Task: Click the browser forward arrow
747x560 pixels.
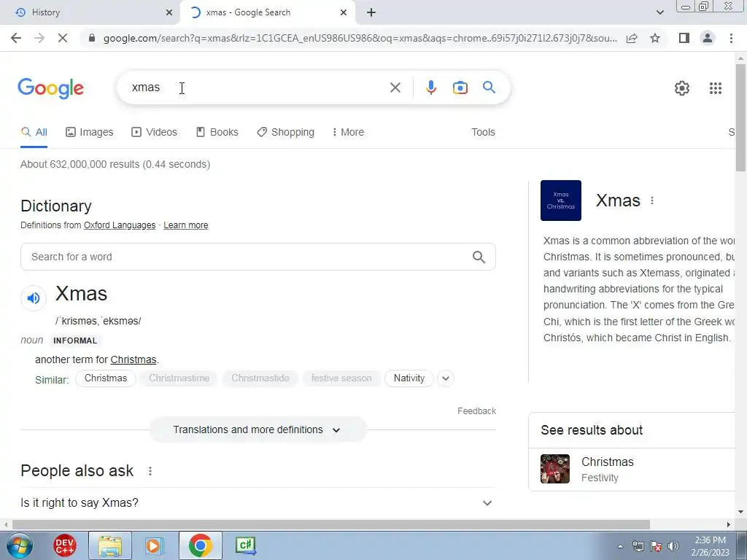Action: (39, 38)
